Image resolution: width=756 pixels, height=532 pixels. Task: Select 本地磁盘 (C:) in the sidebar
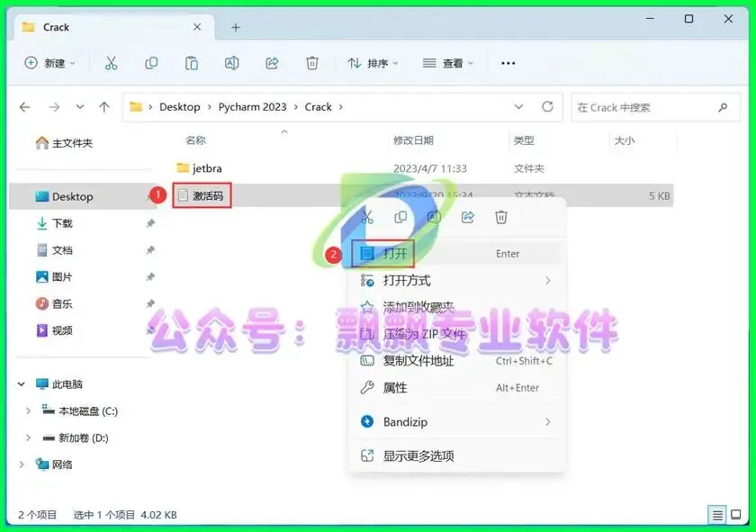[x=80, y=411]
